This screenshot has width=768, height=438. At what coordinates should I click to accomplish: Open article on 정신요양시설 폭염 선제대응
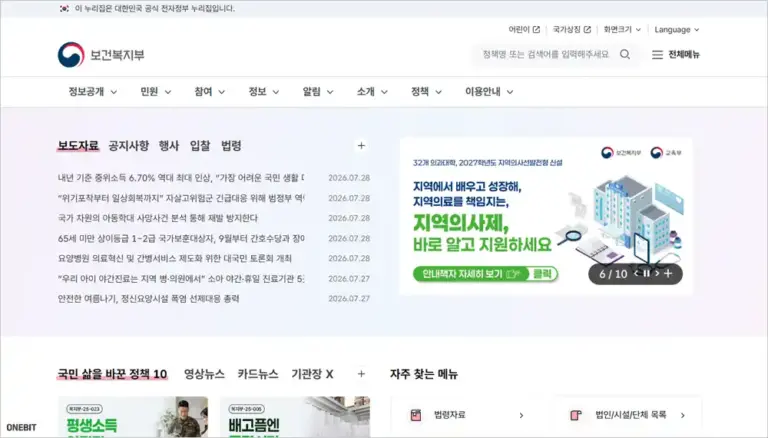click(148, 298)
